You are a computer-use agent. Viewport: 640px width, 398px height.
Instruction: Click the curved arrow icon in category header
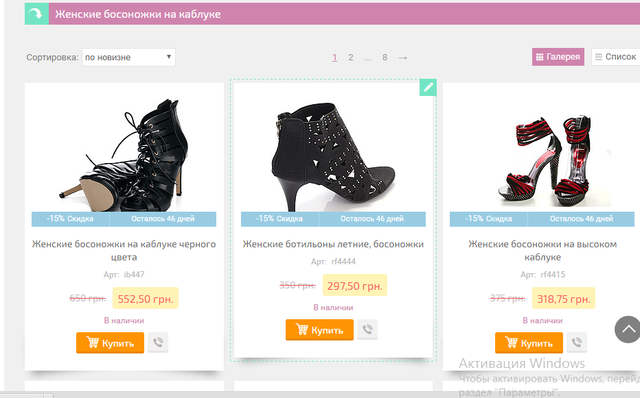coord(36,14)
